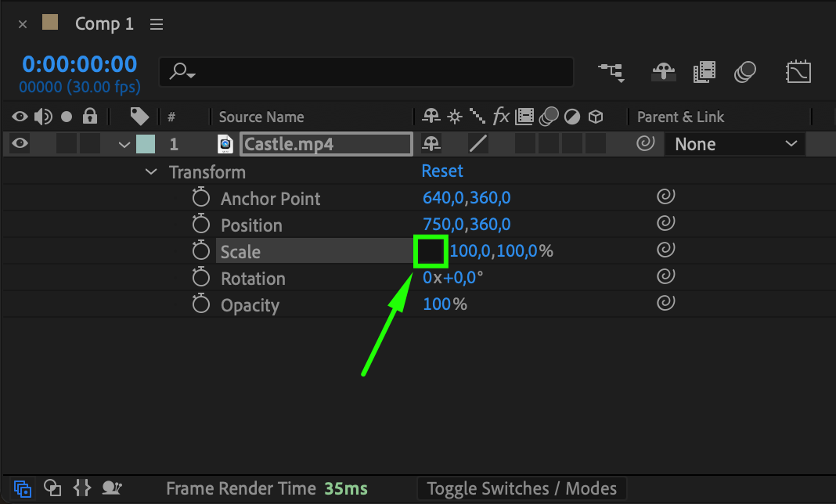The width and height of the screenshot is (836, 504).
Task: Toggle the Layer Switches pane button
Action: (23, 489)
